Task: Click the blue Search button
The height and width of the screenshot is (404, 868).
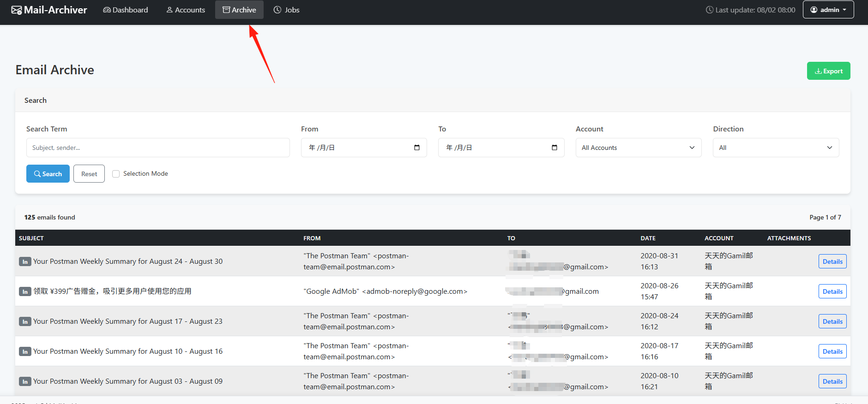Action: (x=48, y=174)
